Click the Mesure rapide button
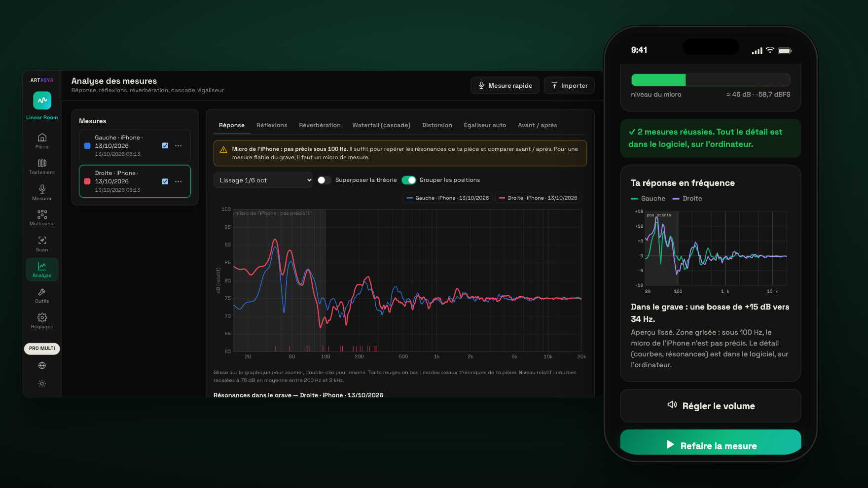The image size is (868, 488). coord(505,86)
